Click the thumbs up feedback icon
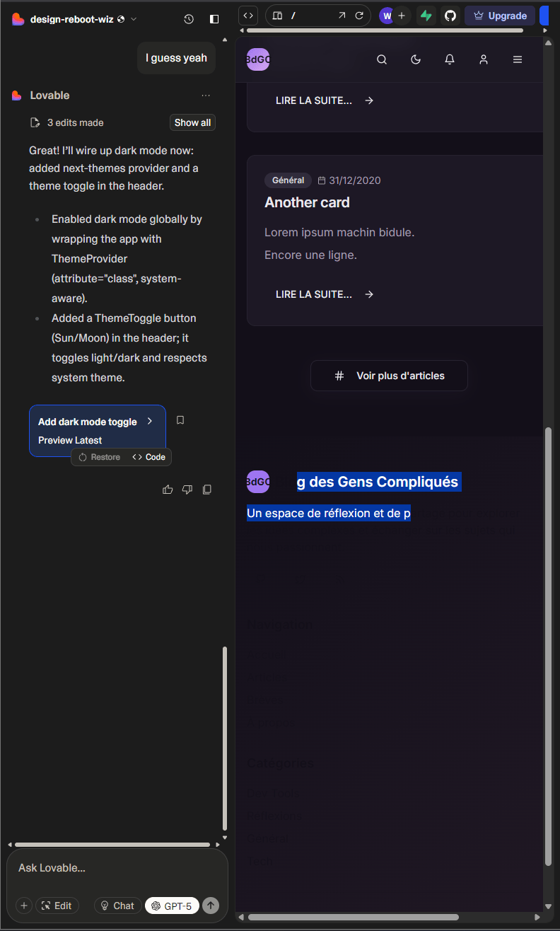This screenshot has width=560, height=931. pyautogui.click(x=168, y=490)
